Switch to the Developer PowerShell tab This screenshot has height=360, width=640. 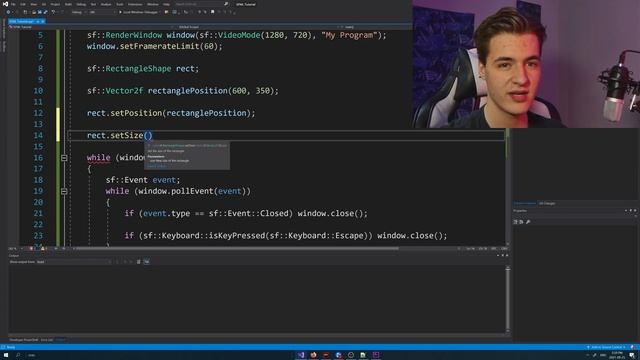24,340
